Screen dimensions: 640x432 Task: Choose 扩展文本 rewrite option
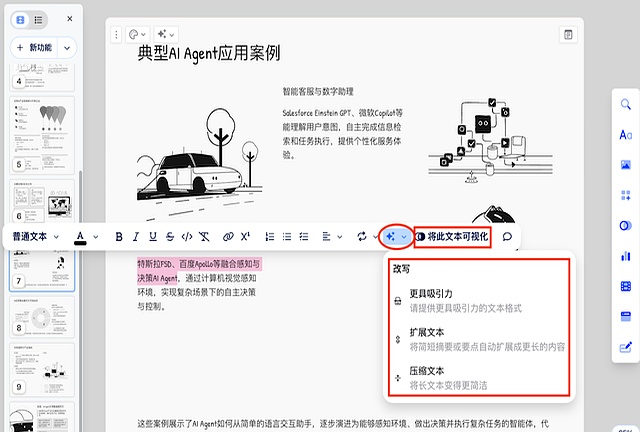pos(478,339)
